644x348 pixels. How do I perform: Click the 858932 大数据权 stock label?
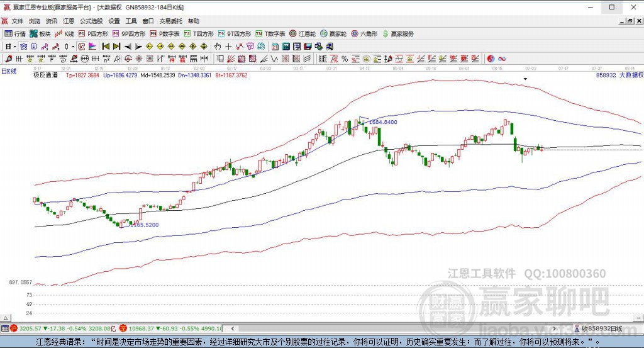[619, 75]
